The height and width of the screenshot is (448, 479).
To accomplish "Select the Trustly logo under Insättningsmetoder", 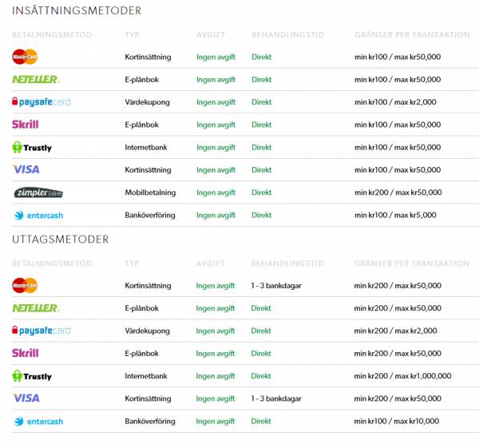I will [x=32, y=147].
